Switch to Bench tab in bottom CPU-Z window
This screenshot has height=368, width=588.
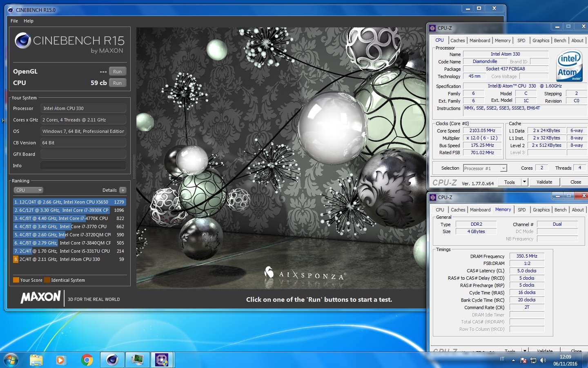(560, 210)
